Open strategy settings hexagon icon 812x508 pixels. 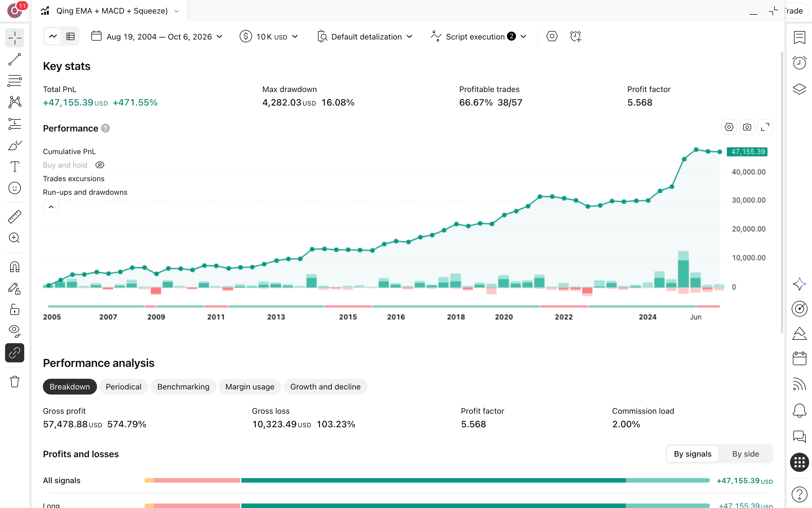coord(552,36)
